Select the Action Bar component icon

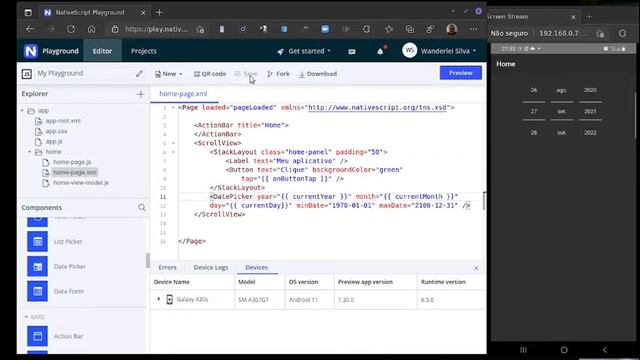[x=38, y=336]
